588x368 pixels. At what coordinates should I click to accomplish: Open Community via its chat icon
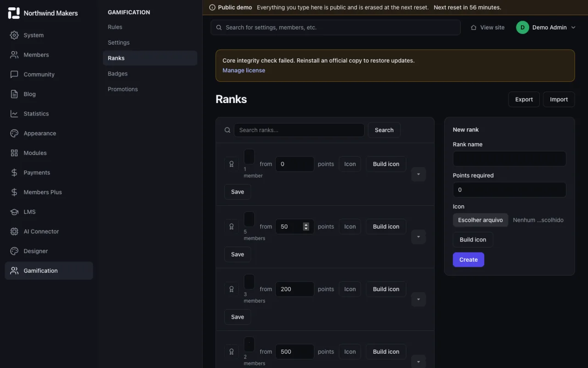pyautogui.click(x=14, y=75)
